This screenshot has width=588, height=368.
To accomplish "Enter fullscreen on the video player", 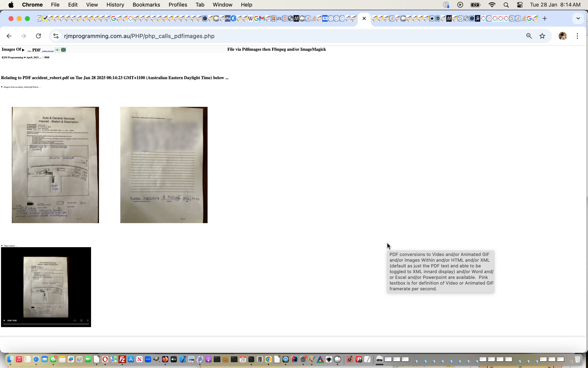I will pos(81,320).
